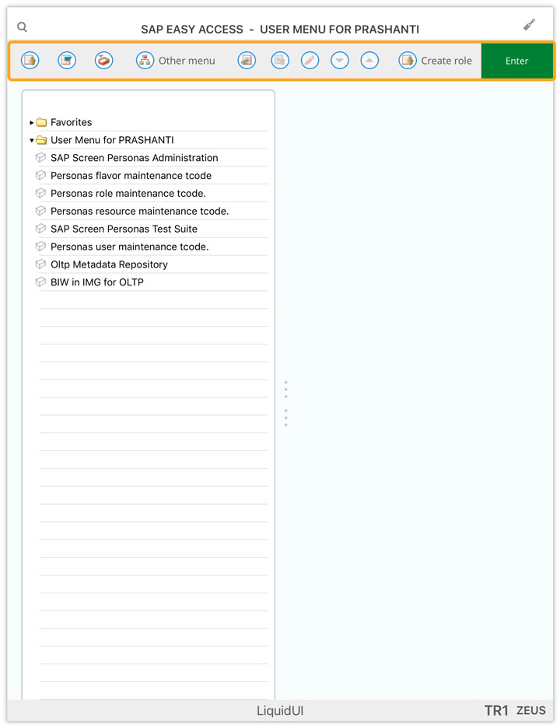Screen dimensions: 560x728
Task: Click the green Enter button
Action: 516,61
